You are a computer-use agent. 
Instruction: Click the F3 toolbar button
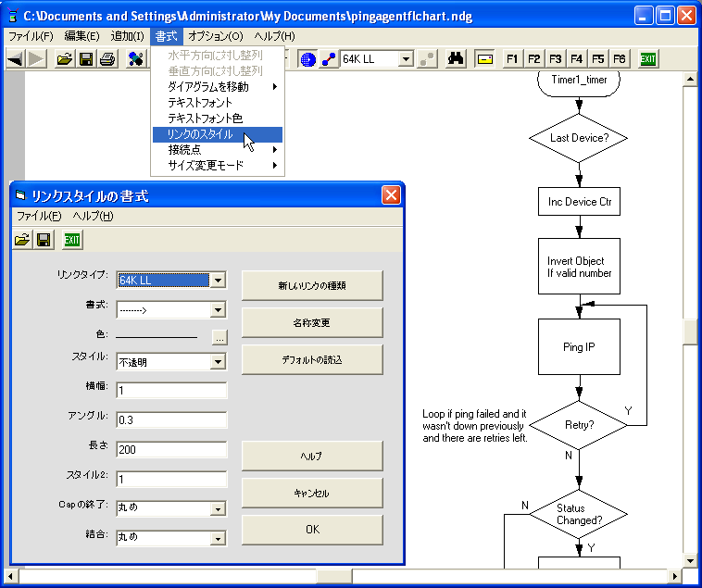[555, 58]
